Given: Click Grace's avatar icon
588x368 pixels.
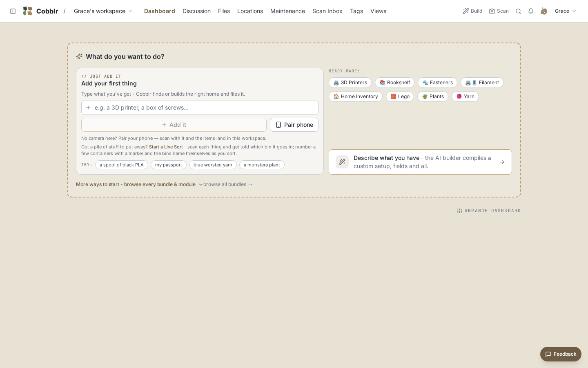Looking at the screenshot, I should [544, 11].
